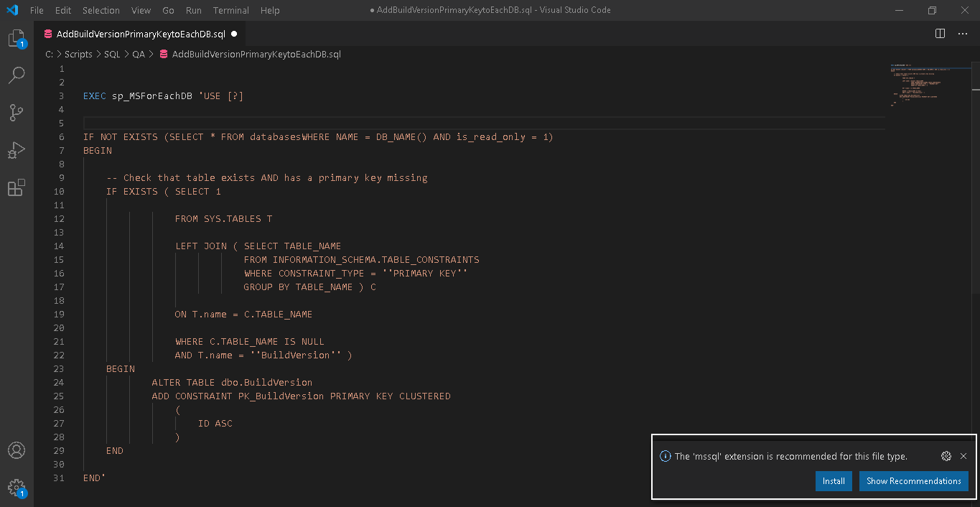This screenshot has height=507, width=980.
Task: Open the Run and Debug view
Action: pos(17,151)
